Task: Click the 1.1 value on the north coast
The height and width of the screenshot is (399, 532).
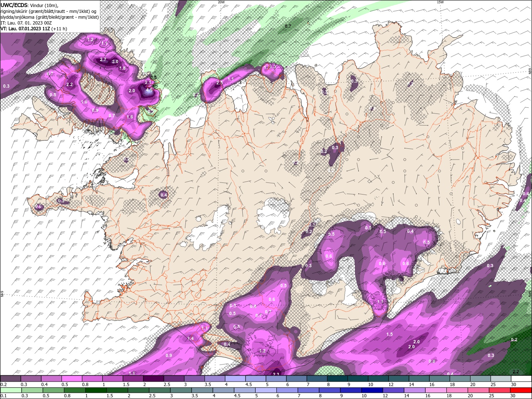Action: coord(231,79)
